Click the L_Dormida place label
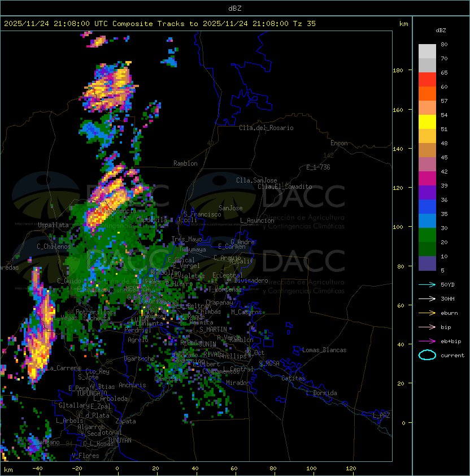The image size is (470, 476). click(322, 393)
